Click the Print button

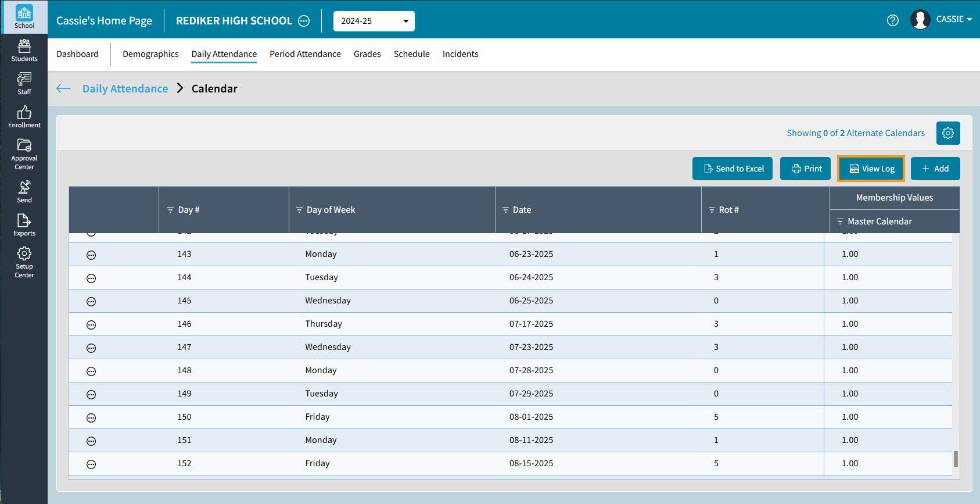[805, 169]
